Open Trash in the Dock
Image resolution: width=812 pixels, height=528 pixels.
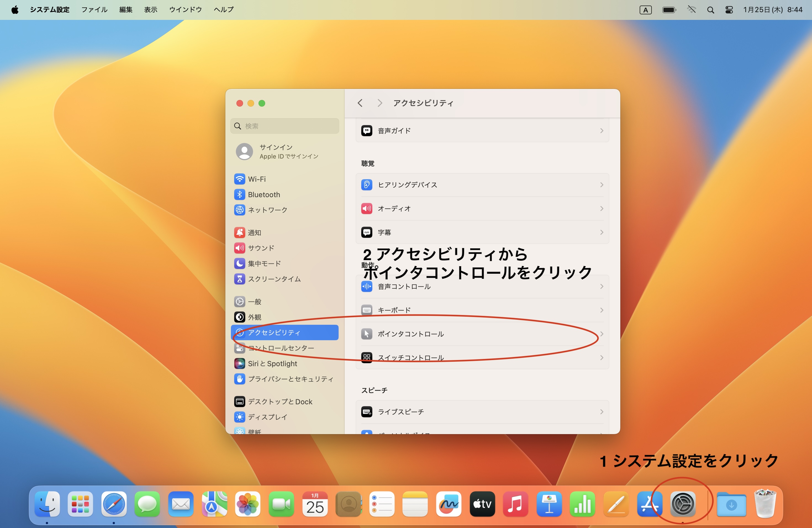click(x=765, y=504)
